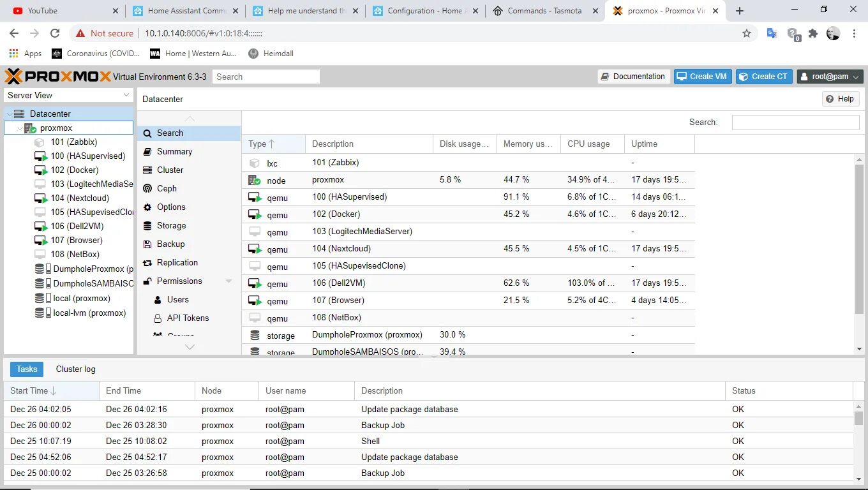Viewport: 868px width, 490px height.
Task: Collapse the proxmox node in the tree
Action: coord(19,128)
